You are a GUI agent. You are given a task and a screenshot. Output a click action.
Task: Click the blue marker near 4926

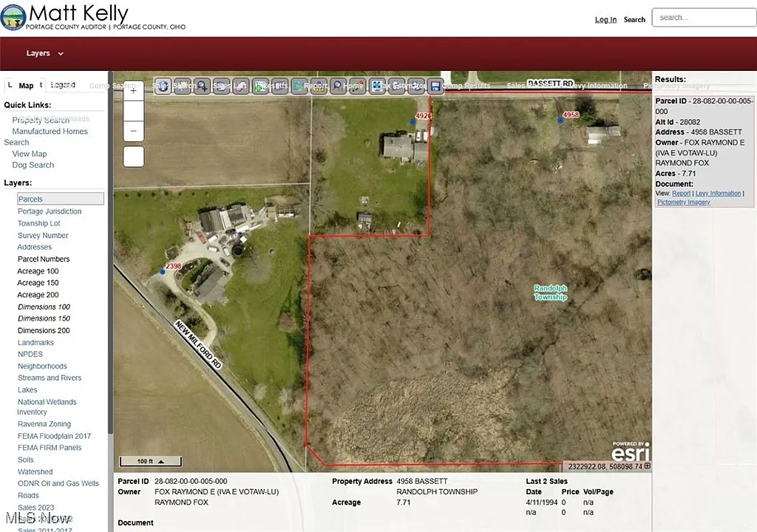[413, 122]
